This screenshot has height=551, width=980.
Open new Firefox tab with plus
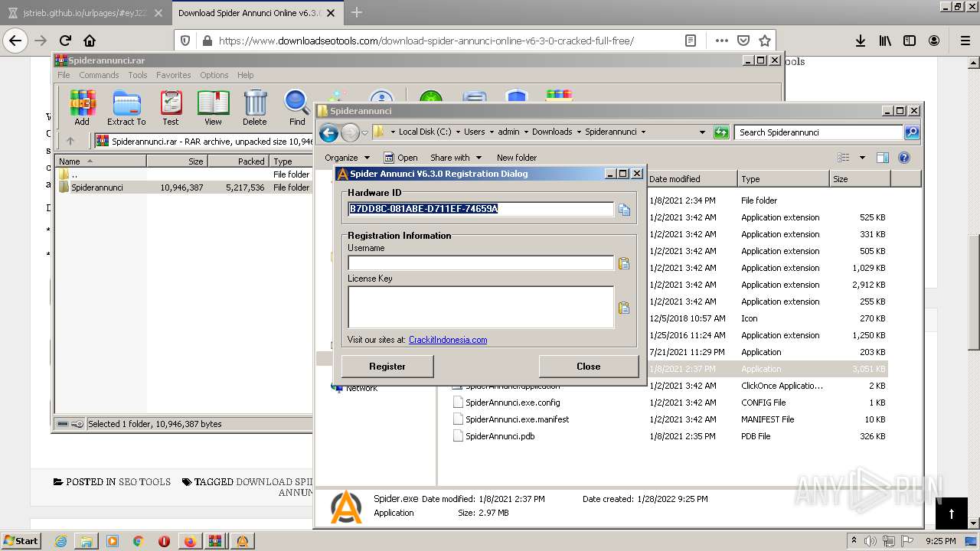[x=356, y=12]
